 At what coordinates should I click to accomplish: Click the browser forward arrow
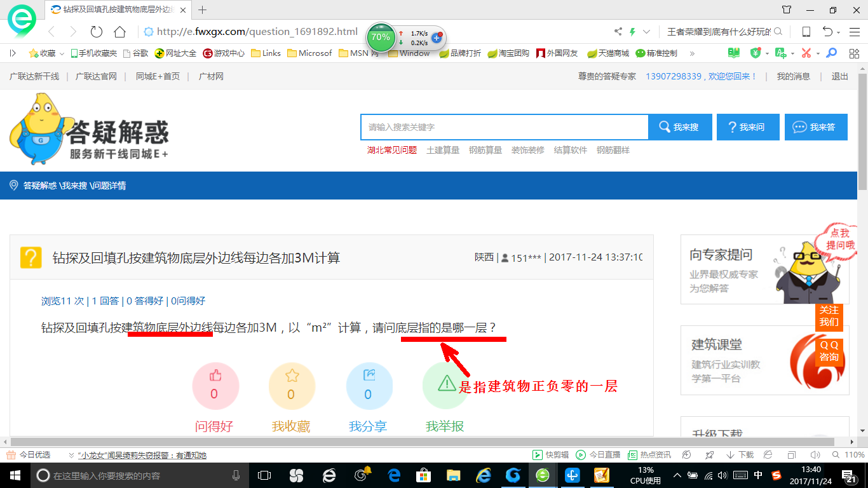[73, 32]
